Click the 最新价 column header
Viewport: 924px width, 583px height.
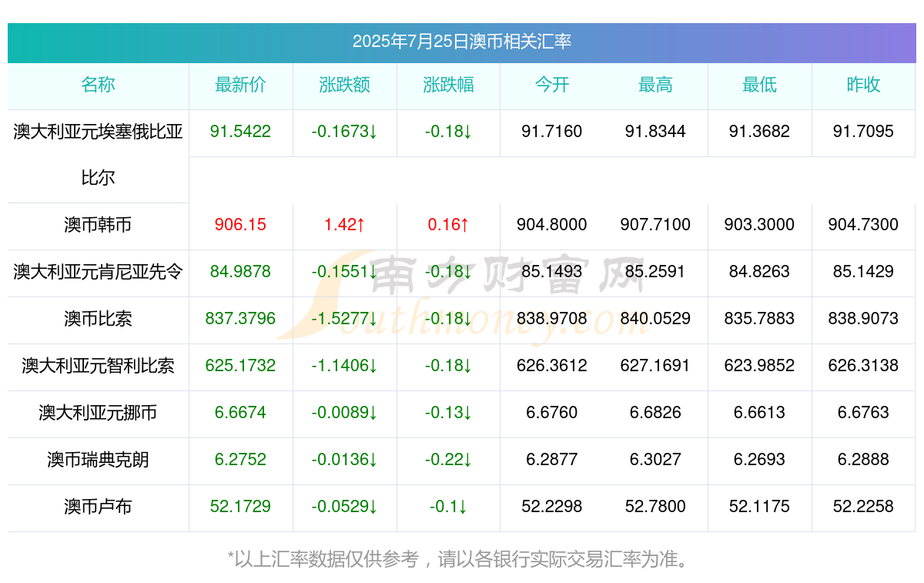pyautogui.click(x=241, y=85)
